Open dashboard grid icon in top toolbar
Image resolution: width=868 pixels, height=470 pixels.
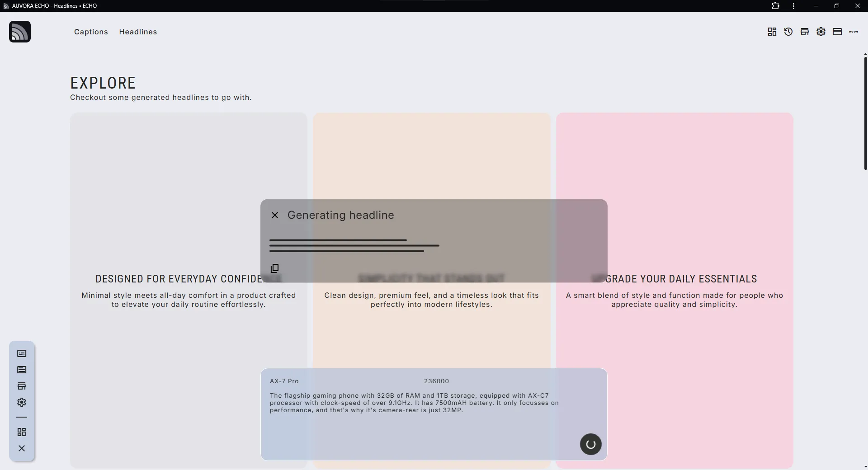click(772, 32)
